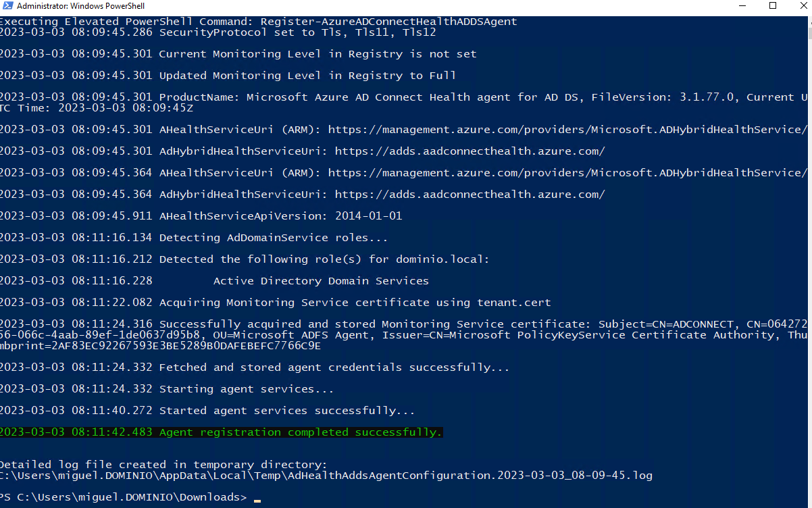Click the green 'Agent registration completed successfully' line
This screenshot has height=508, width=812.
[x=300, y=432]
